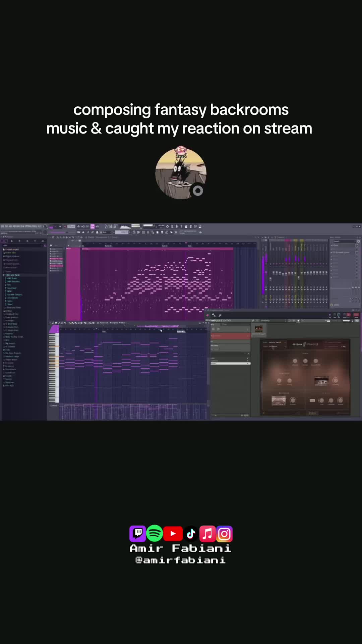Screen dimensions: 362x644
Task: Select the highlighted pink pattern mode button
Action: point(92,226)
